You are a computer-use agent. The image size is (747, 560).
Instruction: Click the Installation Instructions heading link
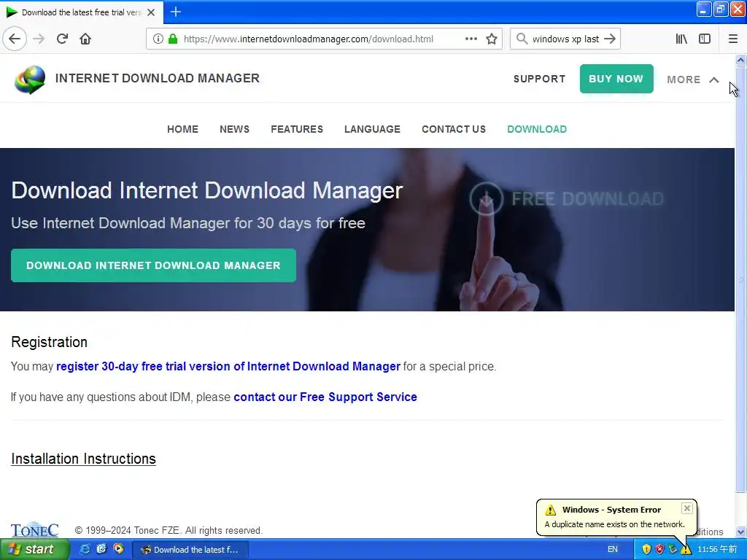coord(83,459)
